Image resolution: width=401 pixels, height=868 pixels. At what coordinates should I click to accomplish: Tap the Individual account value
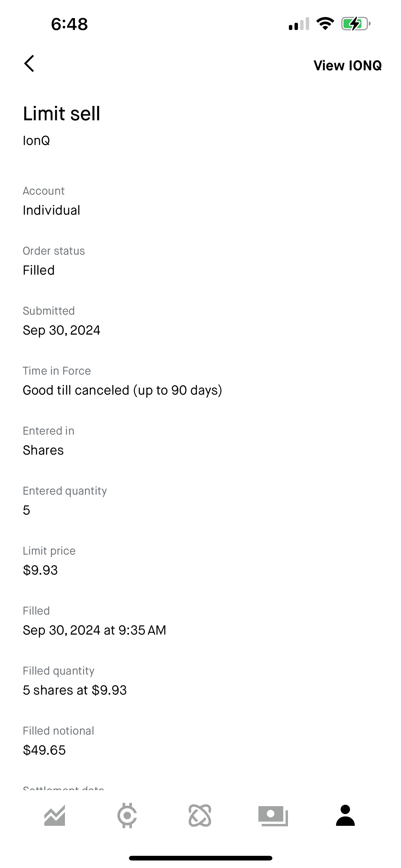(x=52, y=210)
